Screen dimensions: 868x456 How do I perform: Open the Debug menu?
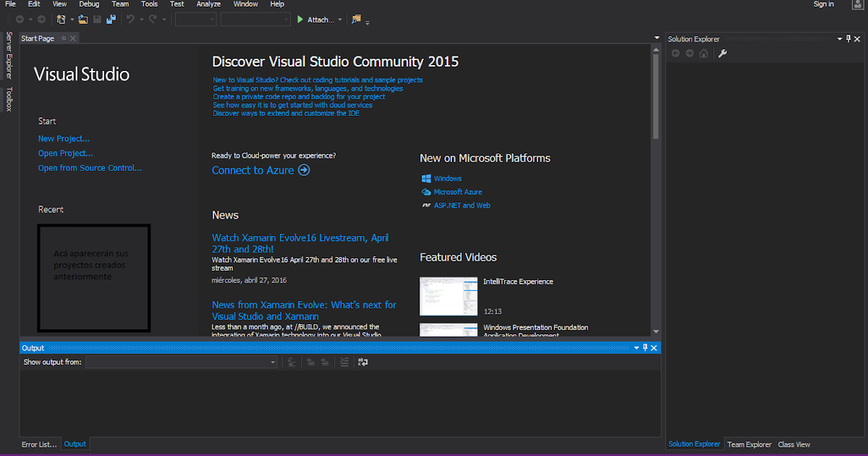[x=89, y=4]
